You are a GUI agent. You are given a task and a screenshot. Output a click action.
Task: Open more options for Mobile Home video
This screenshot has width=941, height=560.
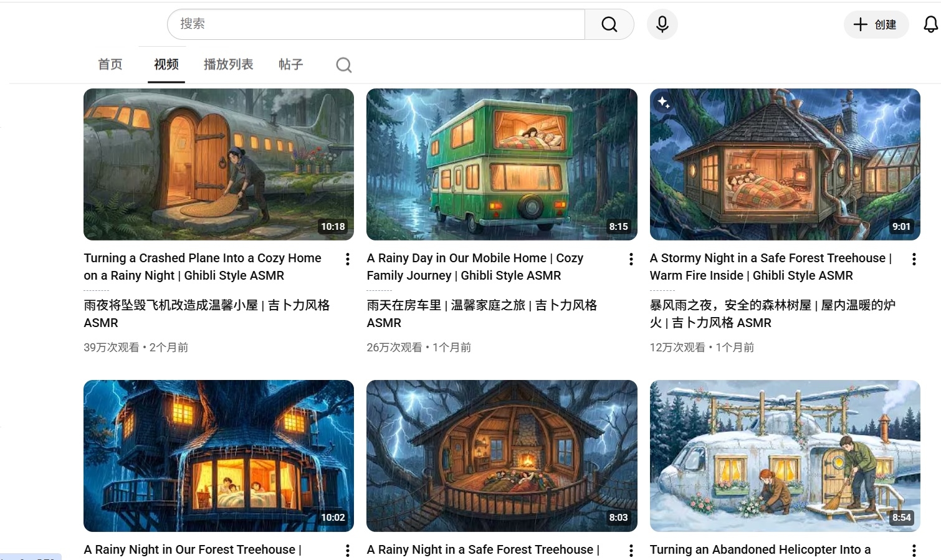631,259
